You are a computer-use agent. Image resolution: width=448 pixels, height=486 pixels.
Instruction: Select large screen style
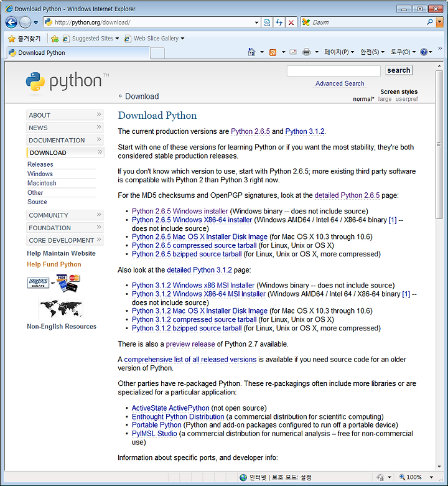(385, 99)
